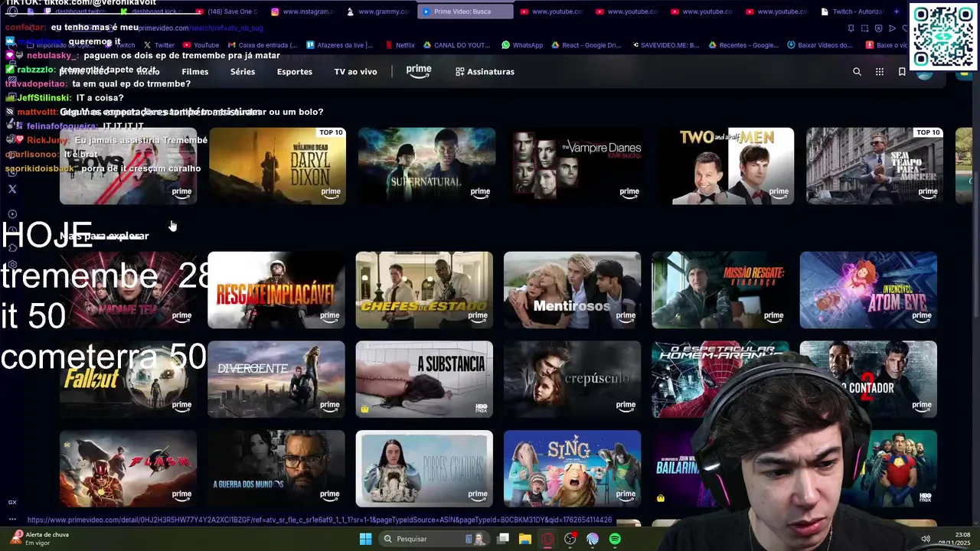Open A Substância movie thumbnail
Screen dimensions: 980x551
pos(424,380)
